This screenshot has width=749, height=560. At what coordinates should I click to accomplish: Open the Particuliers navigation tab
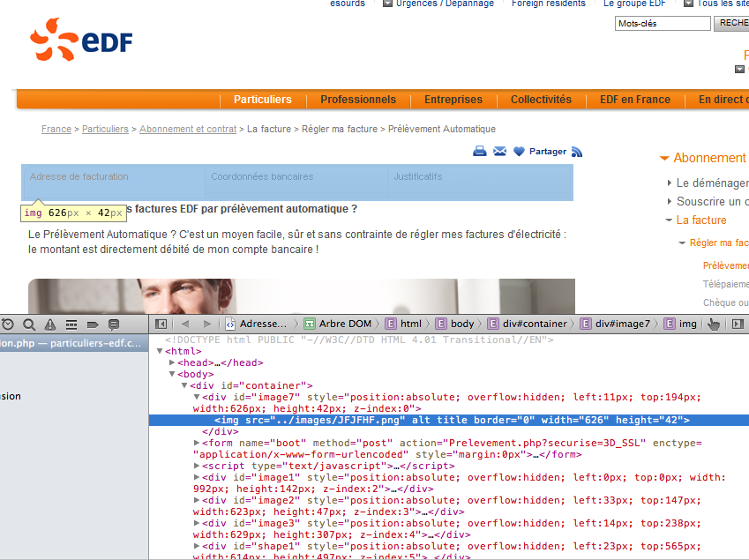[262, 100]
